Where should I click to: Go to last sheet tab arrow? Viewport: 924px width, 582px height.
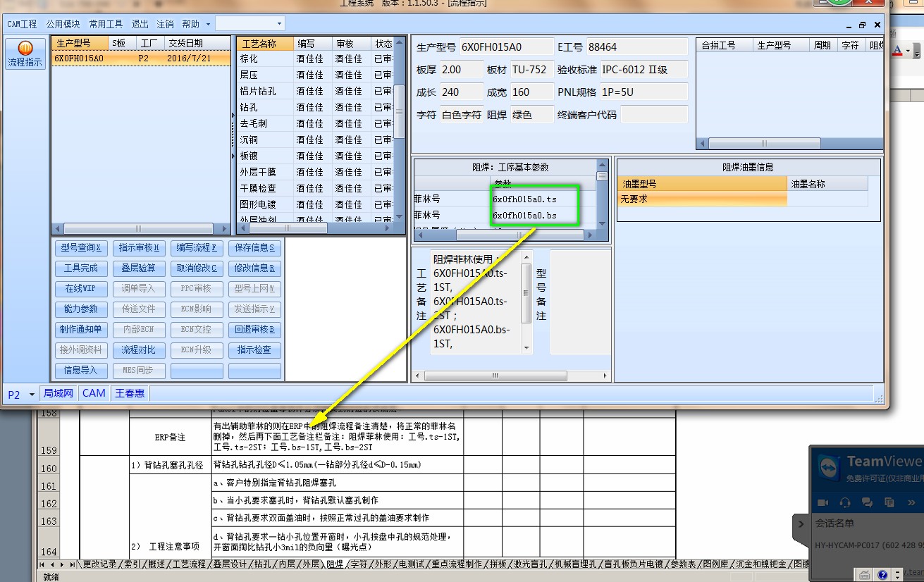click(x=72, y=564)
